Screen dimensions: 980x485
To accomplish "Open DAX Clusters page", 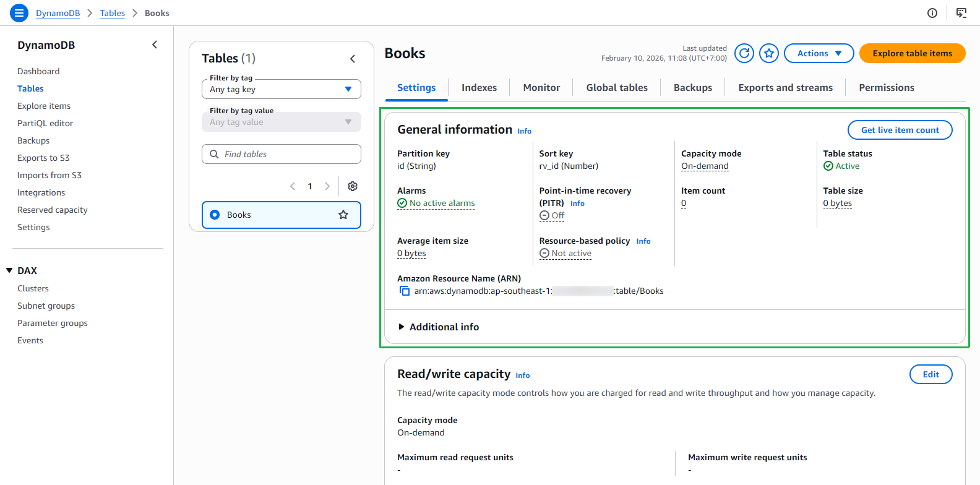I will click(x=33, y=288).
